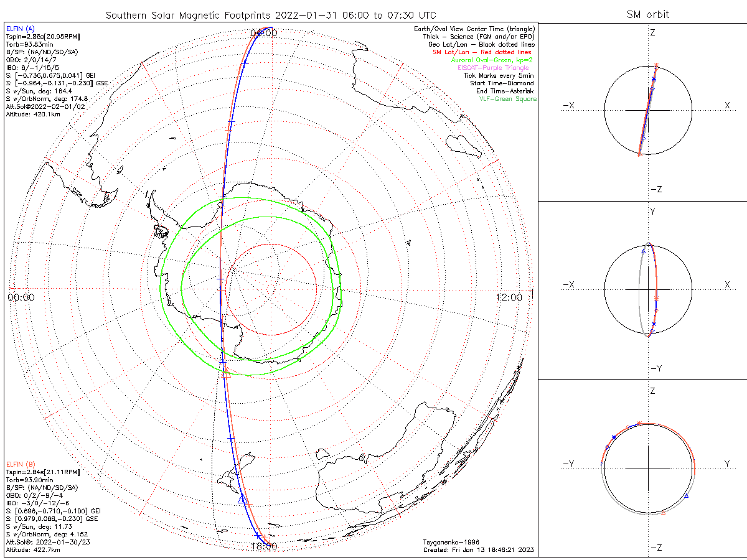Click blue triangle in the Y-Z orbit plot
Image resolution: width=747 pixels, height=560 pixels.
(686, 496)
